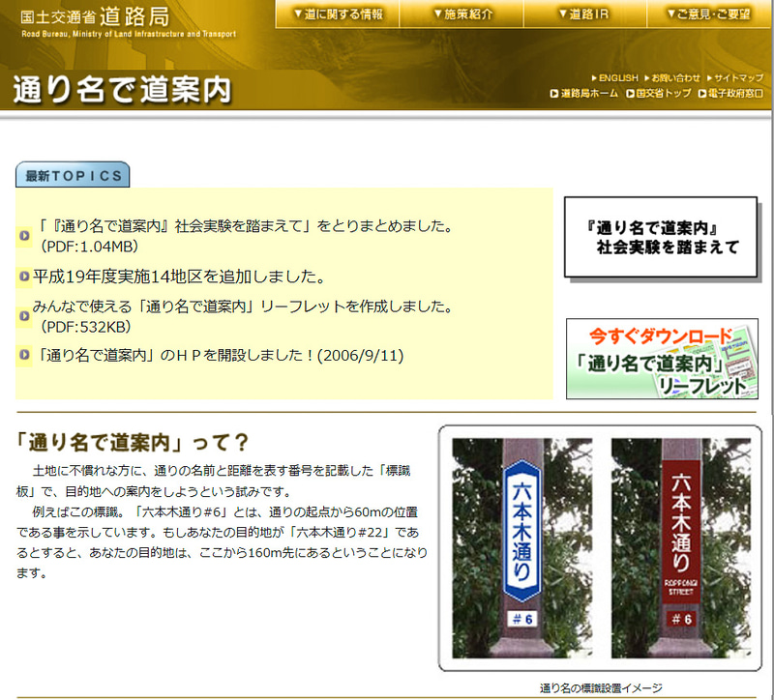The height and width of the screenshot is (700, 774).
Task: Click the arrow icon beside お問い合わせ
Action: click(645, 78)
